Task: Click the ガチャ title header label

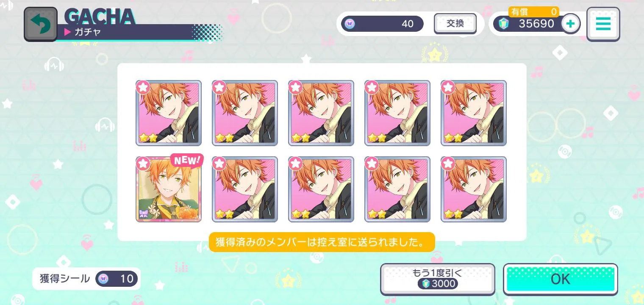Action: coord(88,32)
